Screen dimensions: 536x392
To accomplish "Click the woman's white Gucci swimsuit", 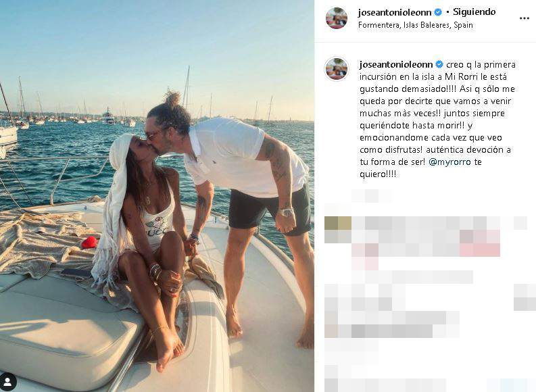I will [x=157, y=220].
